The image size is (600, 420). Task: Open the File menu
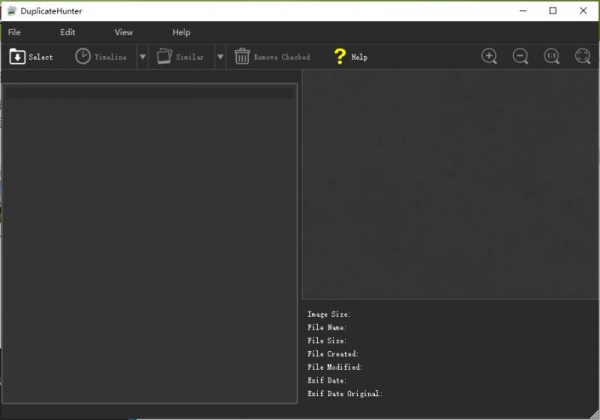pyautogui.click(x=15, y=32)
